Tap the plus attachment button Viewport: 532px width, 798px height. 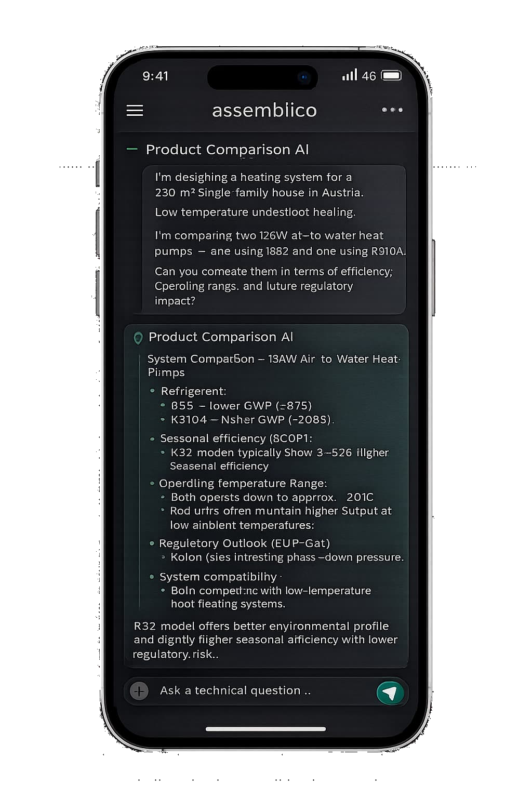[138, 691]
